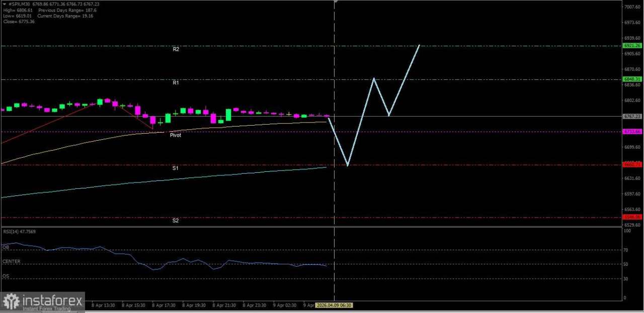The width and height of the screenshot is (644, 313).
Task: Click the R1 resistance level label
Action: pos(176,82)
